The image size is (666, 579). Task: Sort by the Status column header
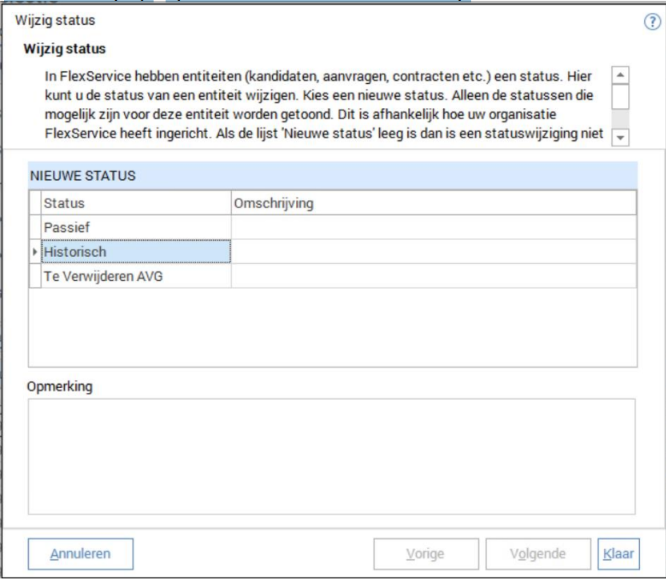pos(136,203)
